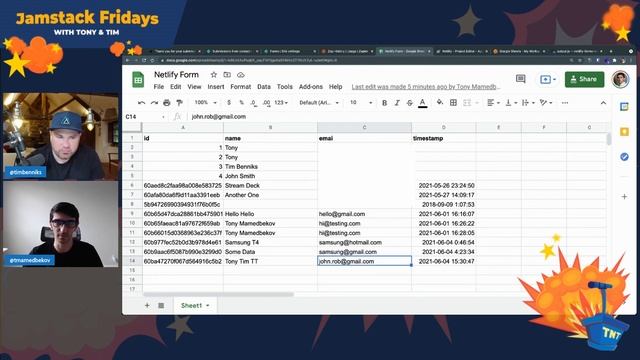Select the hello@gmail.com cell
This screenshot has width=640, height=360.
[x=364, y=214]
